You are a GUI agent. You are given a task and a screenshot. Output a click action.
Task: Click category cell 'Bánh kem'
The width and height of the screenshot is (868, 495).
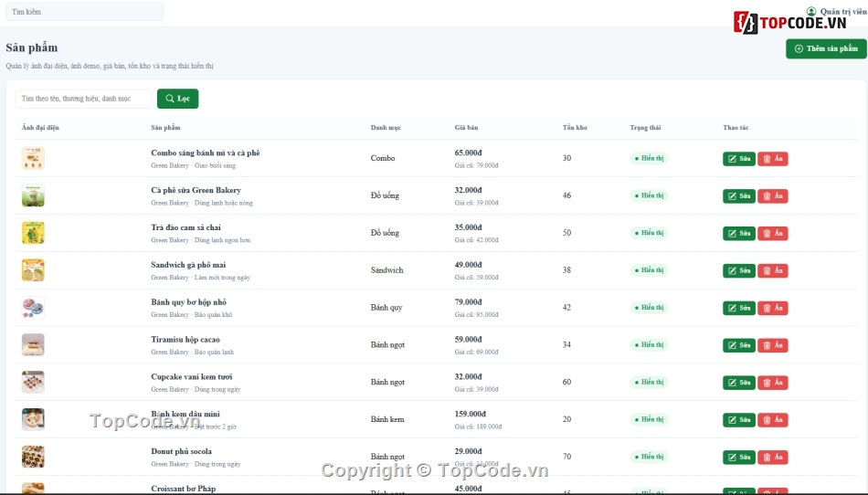[387, 419]
